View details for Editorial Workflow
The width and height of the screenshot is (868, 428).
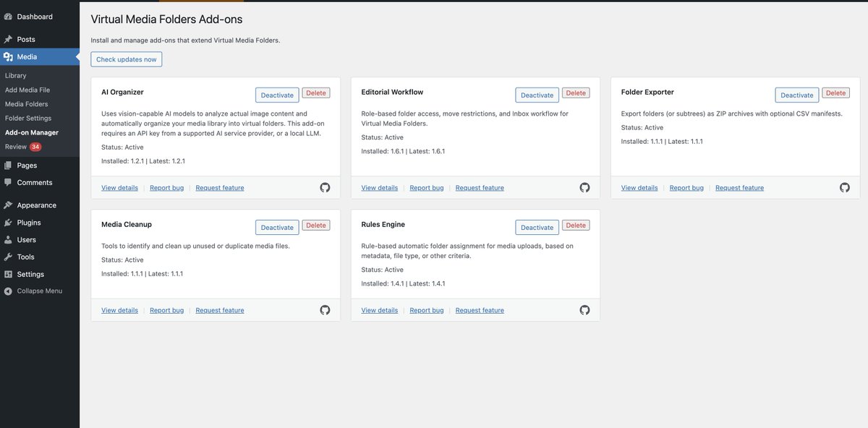point(380,188)
